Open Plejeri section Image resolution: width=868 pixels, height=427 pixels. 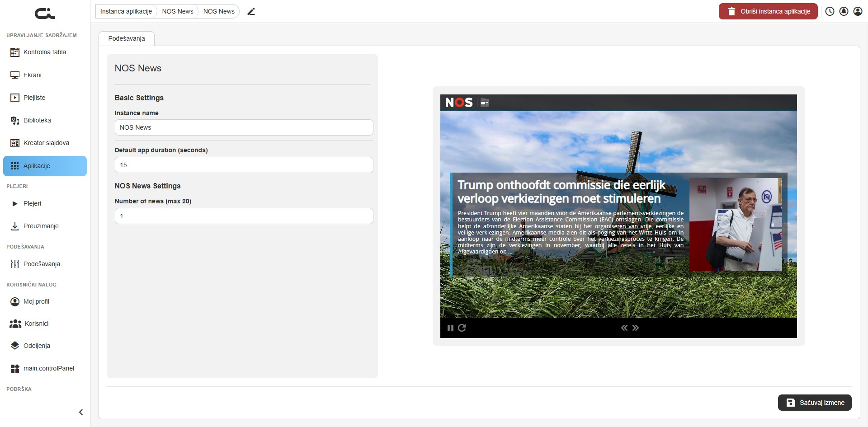(45, 203)
